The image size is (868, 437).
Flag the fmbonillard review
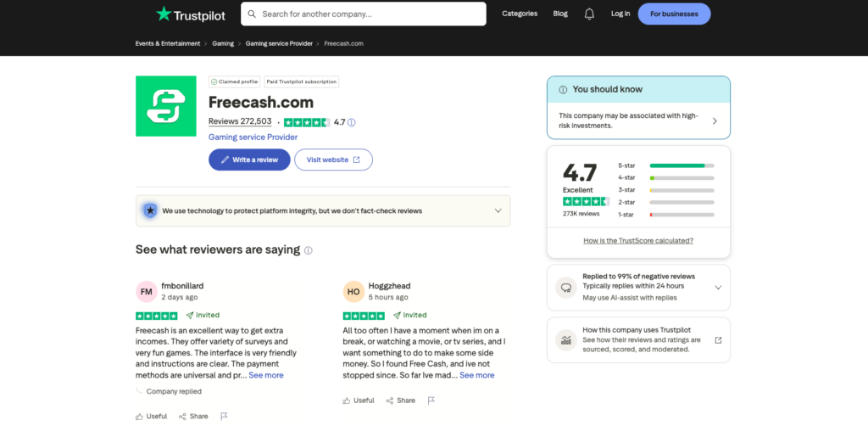[x=224, y=416]
